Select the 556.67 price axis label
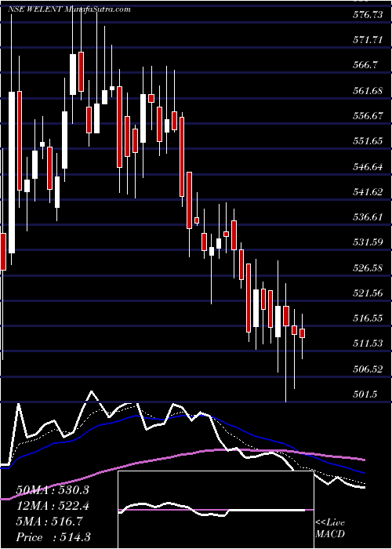The width and height of the screenshot is (392, 549). [x=368, y=116]
